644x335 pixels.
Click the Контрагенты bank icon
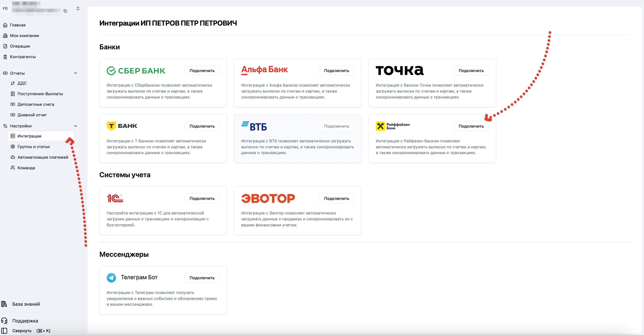(x=5, y=57)
